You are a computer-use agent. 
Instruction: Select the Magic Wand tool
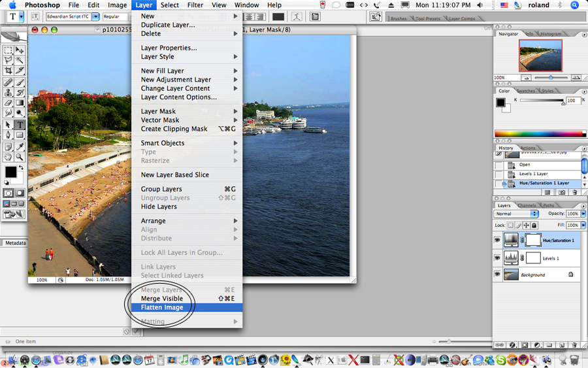pos(20,60)
